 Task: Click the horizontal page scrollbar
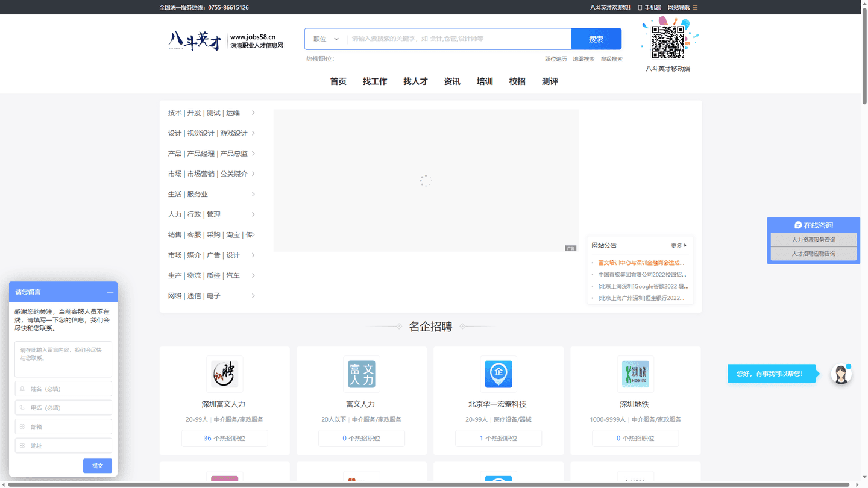(x=429, y=484)
